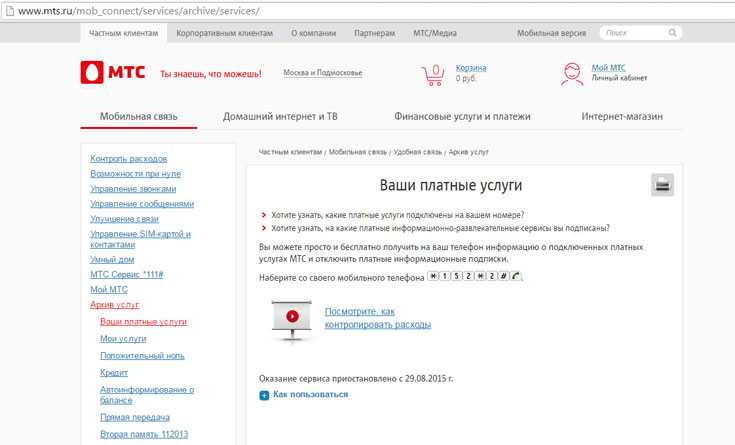
Task: Open Кредит sublink
Action: [x=114, y=372]
